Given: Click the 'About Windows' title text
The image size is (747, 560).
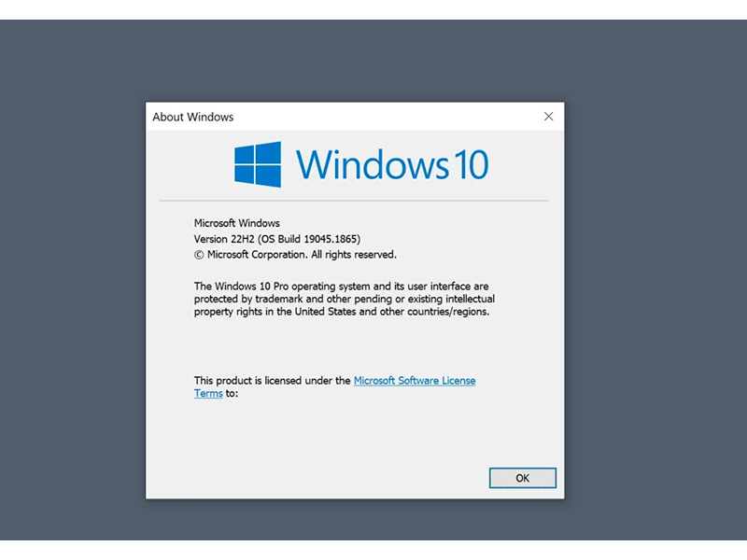Looking at the screenshot, I should click(x=193, y=118).
